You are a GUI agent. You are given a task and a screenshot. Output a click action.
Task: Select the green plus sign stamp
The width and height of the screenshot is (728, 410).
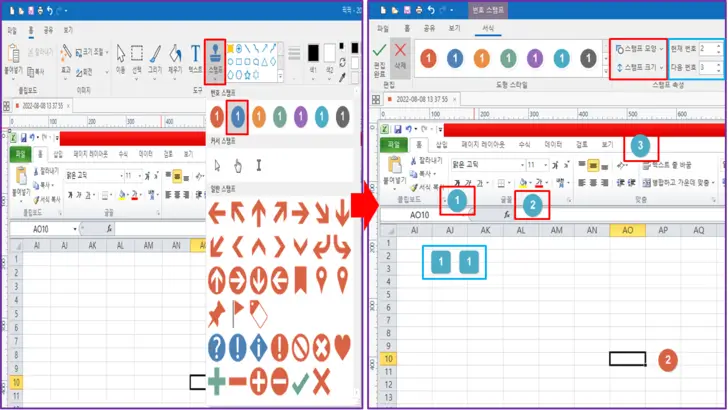(x=217, y=382)
